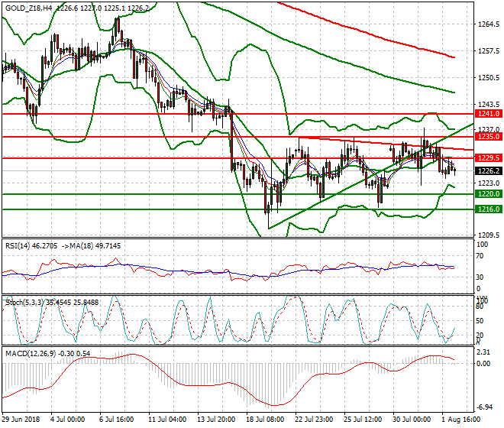Click the Stoch(5,3,3) indicator label
Image resolution: width=504 pixels, height=428 pixels.
pyautogui.click(x=24, y=303)
